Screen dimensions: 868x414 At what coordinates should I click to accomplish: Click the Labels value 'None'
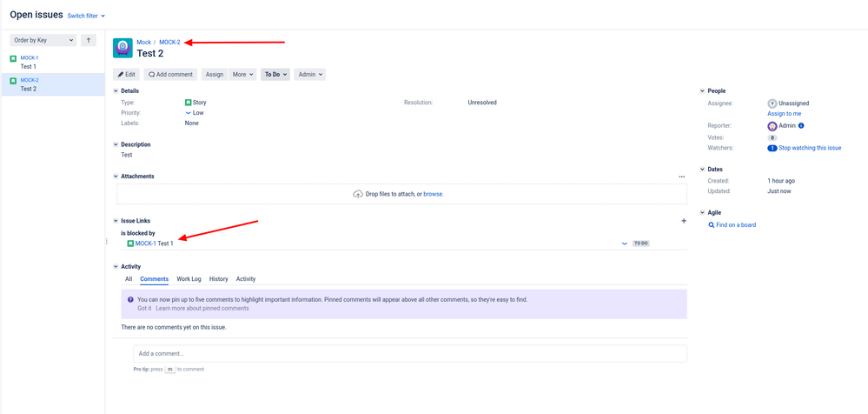(x=191, y=123)
